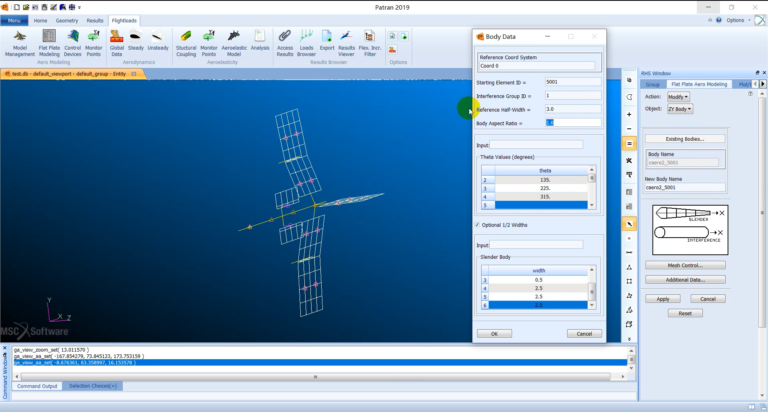The image size is (768, 412).
Task: Open Flat Plate Modeling tool
Action: 49,44
